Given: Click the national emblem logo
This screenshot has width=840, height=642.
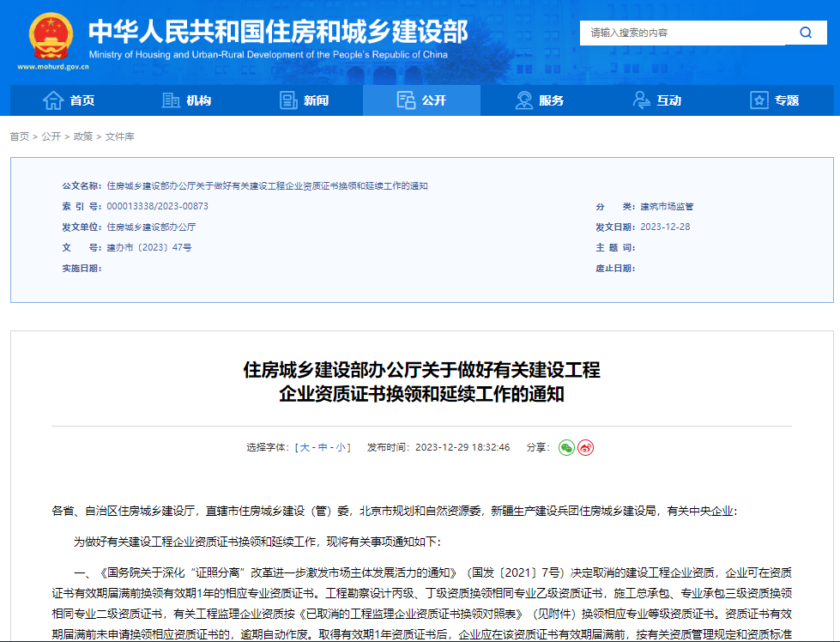Looking at the screenshot, I should click(x=49, y=33).
